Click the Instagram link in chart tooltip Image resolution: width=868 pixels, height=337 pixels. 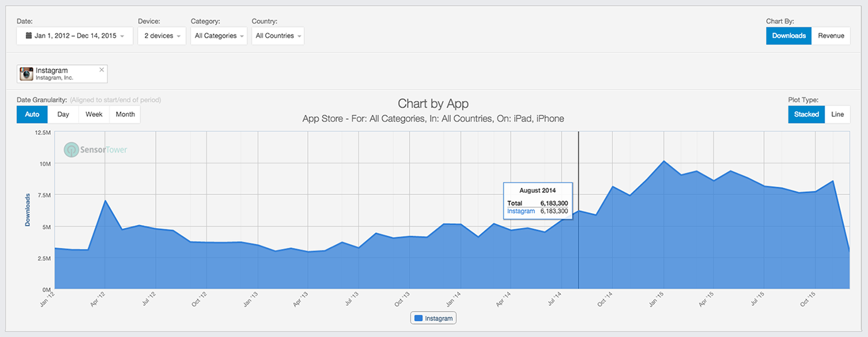tap(521, 211)
